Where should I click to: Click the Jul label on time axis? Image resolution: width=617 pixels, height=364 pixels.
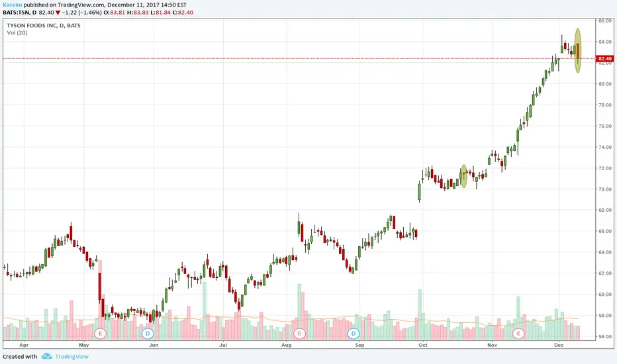click(223, 345)
